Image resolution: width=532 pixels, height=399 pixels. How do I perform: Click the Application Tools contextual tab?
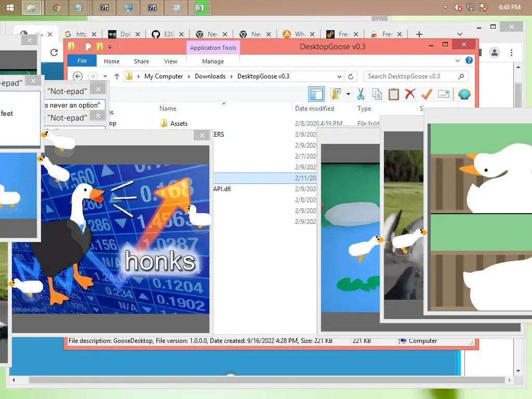pyautogui.click(x=213, y=47)
